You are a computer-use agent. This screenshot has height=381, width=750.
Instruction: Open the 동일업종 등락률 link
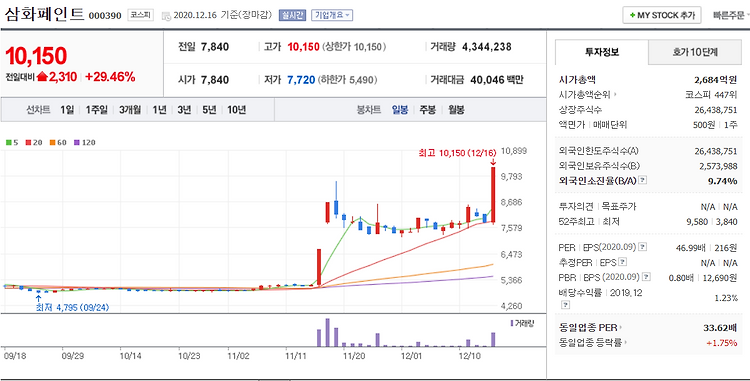pos(591,343)
